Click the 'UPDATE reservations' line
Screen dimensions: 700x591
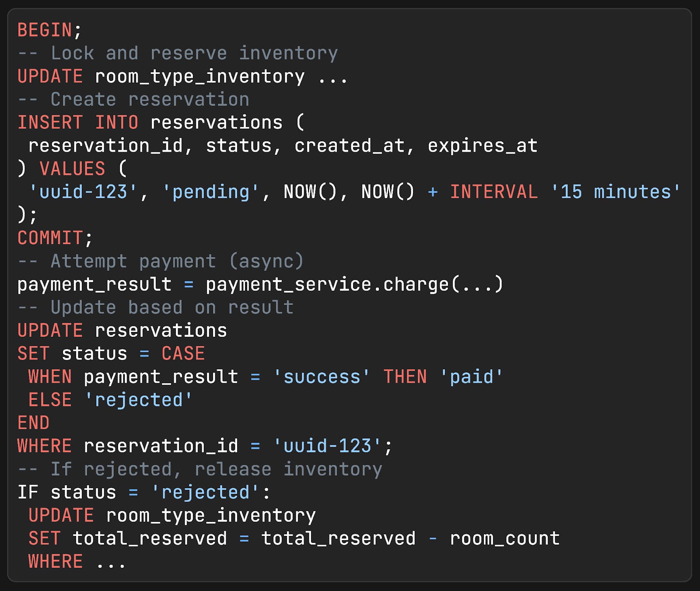(x=122, y=331)
